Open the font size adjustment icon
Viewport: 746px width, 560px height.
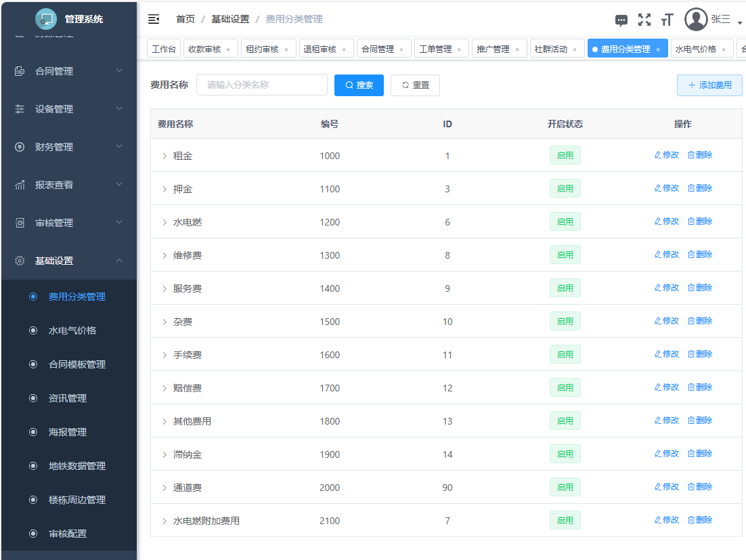[x=667, y=20]
